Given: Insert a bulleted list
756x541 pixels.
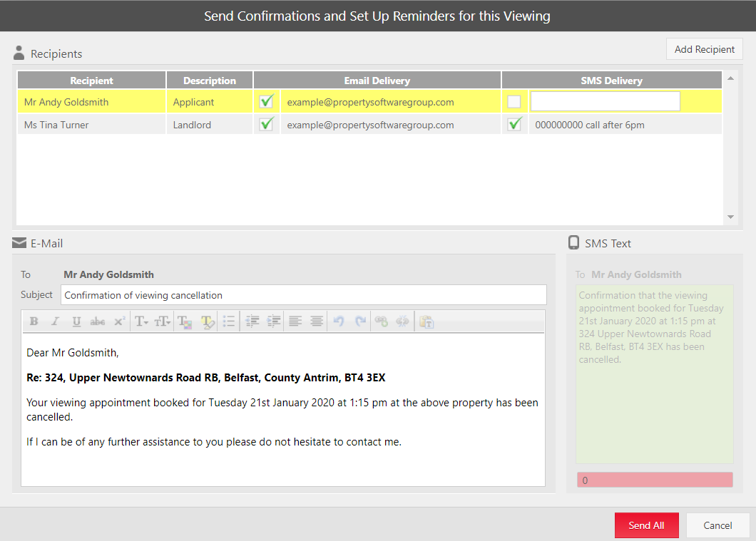Looking at the screenshot, I should [x=228, y=321].
